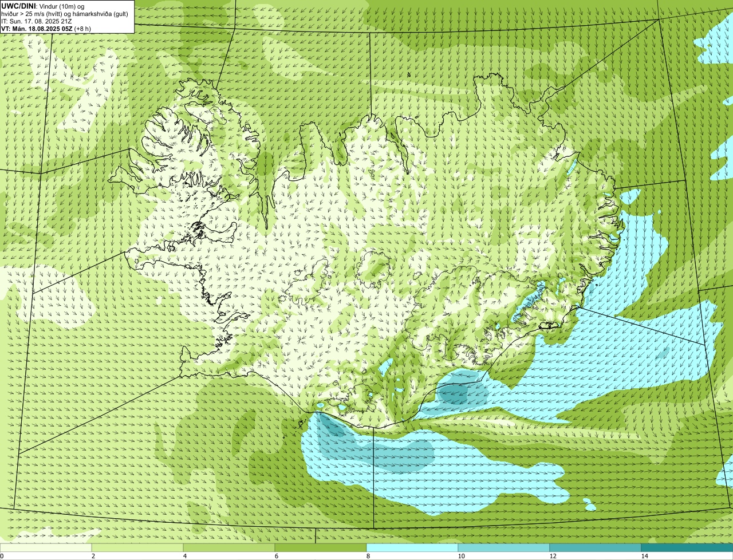Click the legend label "8"
Screen dimensions: 733x560
[x=368, y=556]
